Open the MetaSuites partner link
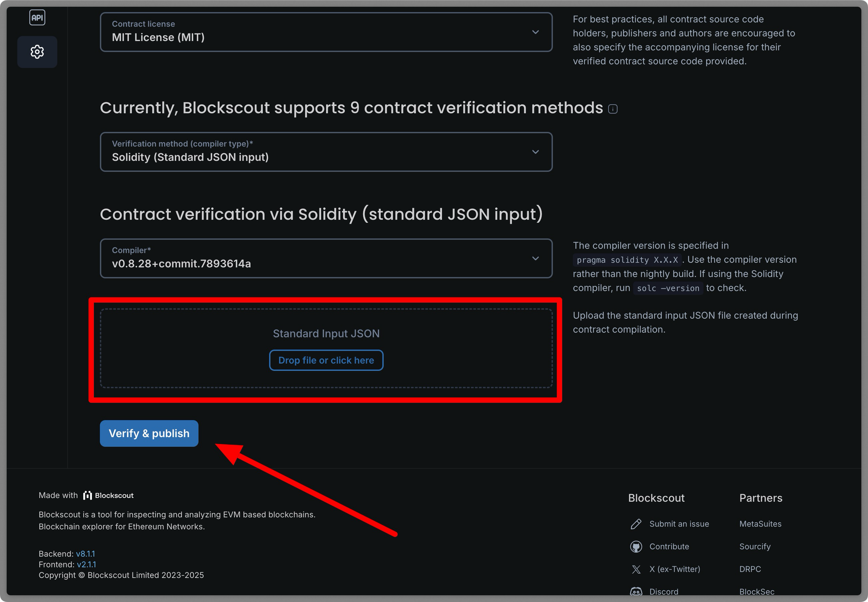 click(x=760, y=524)
